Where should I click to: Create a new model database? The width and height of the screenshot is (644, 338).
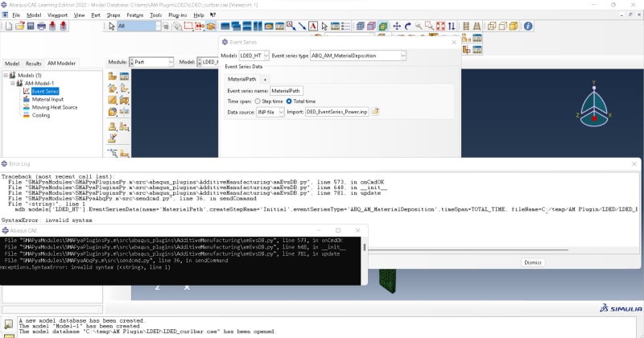9,27
